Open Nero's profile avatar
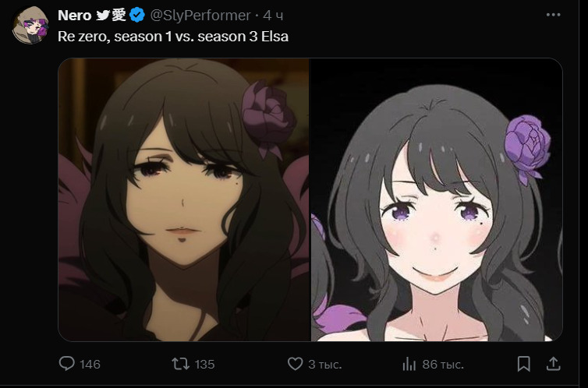588x388 pixels. pos(30,26)
